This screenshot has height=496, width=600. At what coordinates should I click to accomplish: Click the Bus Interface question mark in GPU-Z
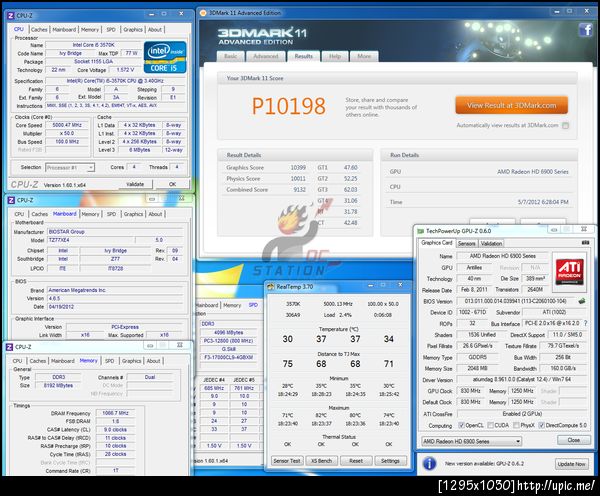tap(585, 323)
